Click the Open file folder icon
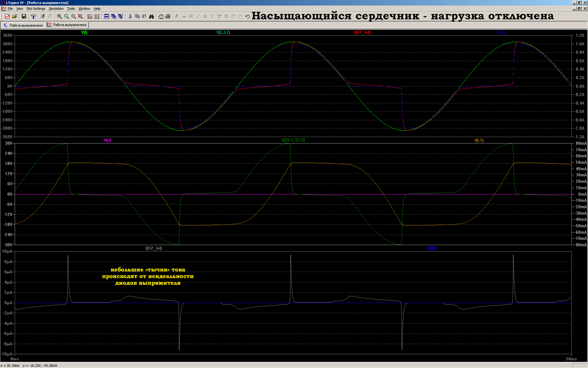 [14, 17]
